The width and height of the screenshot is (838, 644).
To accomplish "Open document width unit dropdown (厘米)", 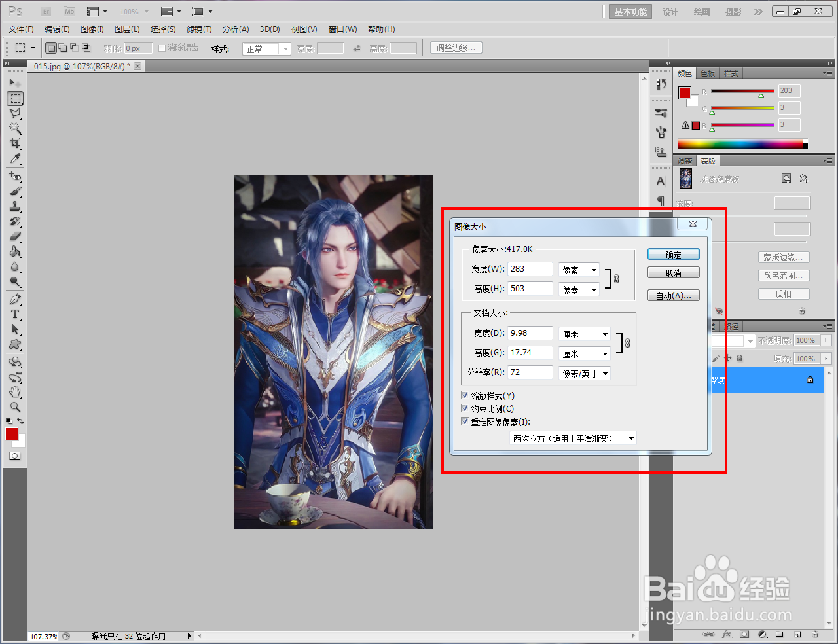I will (x=585, y=334).
